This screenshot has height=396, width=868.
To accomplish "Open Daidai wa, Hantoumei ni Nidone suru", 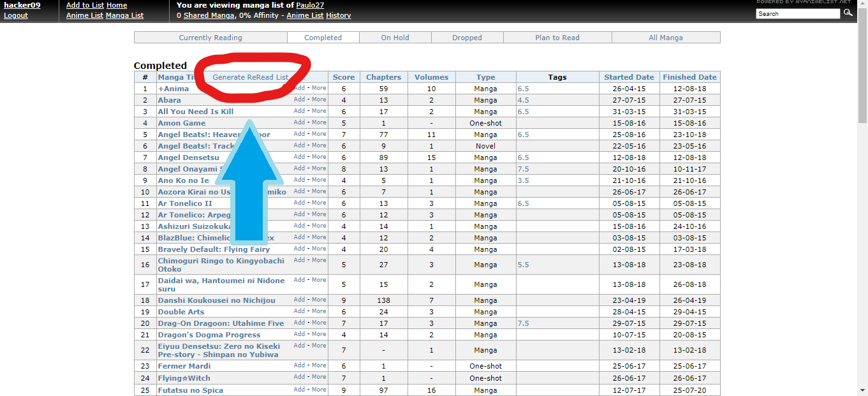I will 221,284.
